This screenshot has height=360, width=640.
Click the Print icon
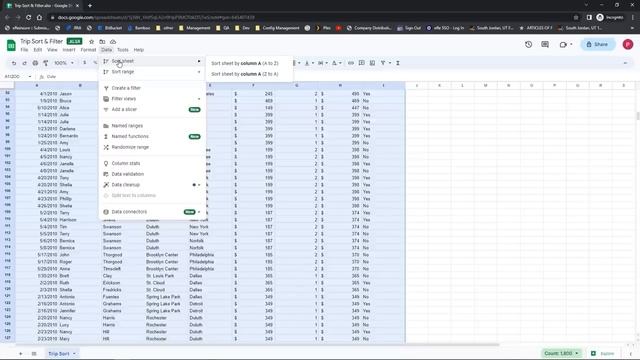pyautogui.click(x=35, y=63)
